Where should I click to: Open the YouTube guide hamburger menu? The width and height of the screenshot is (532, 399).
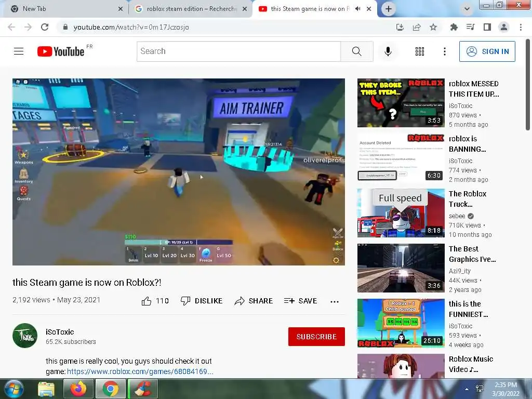click(x=19, y=51)
